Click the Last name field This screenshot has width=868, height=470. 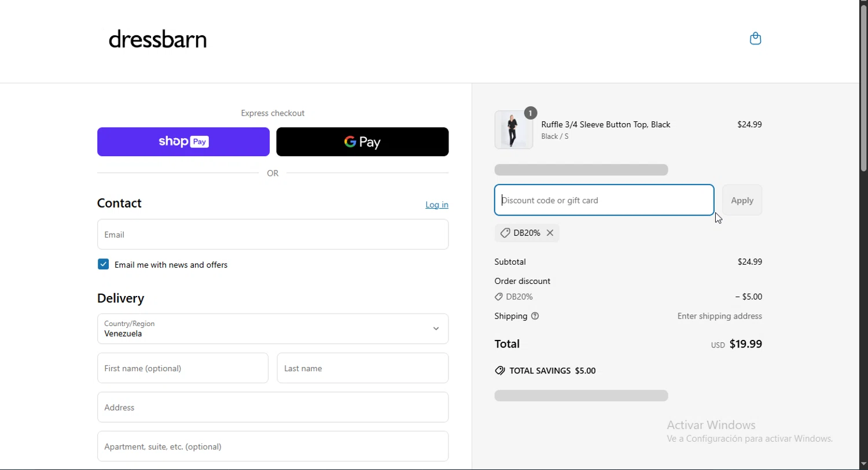pos(363,368)
